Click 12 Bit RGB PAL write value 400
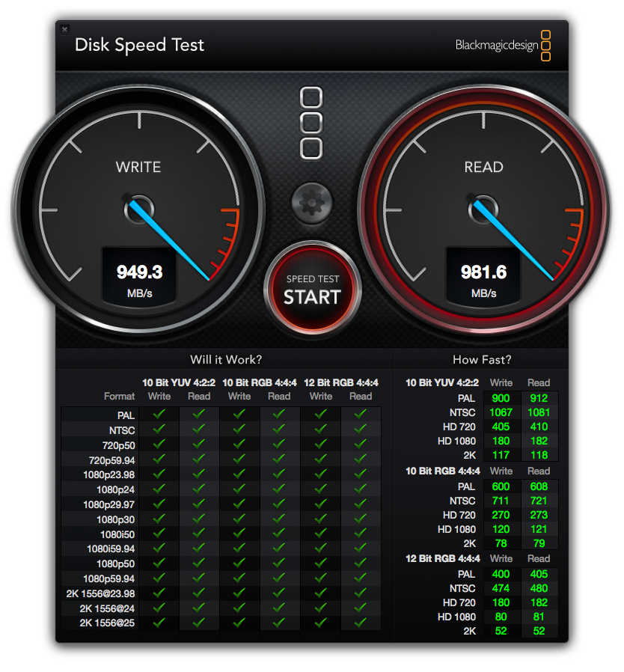 pos(501,574)
